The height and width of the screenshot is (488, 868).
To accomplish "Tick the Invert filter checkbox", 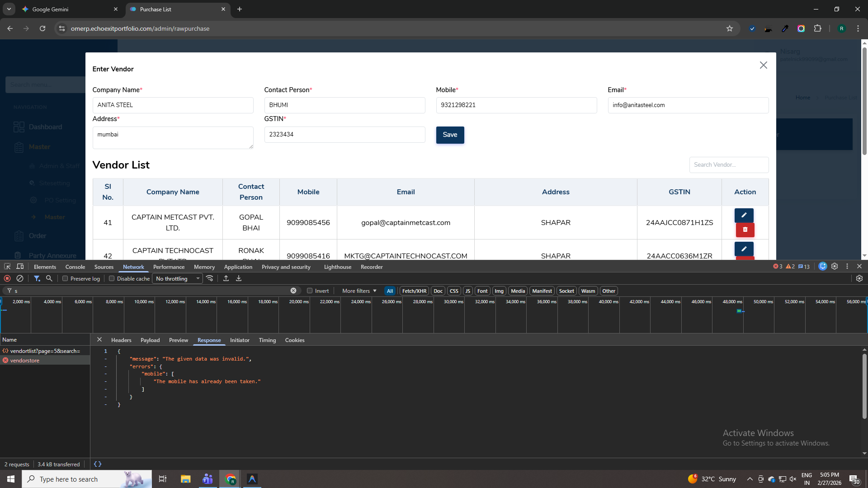I will 310,291.
